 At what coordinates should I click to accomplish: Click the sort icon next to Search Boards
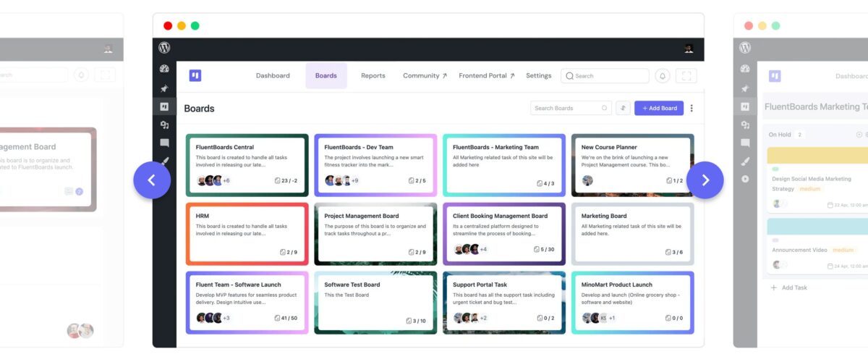pyautogui.click(x=623, y=108)
